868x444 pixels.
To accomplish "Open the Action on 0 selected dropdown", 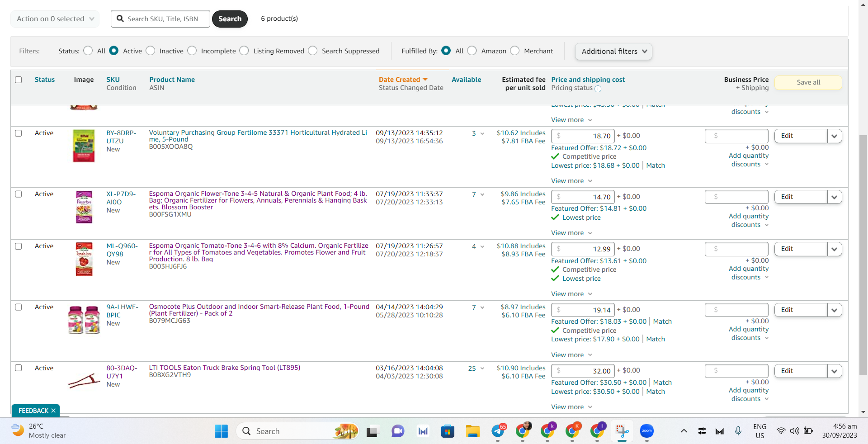I will [x=55, y=19].
